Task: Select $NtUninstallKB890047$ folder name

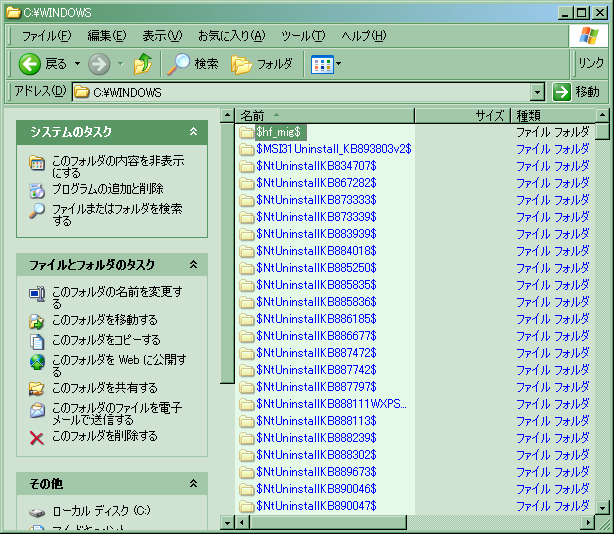Action: pos(316,506)
